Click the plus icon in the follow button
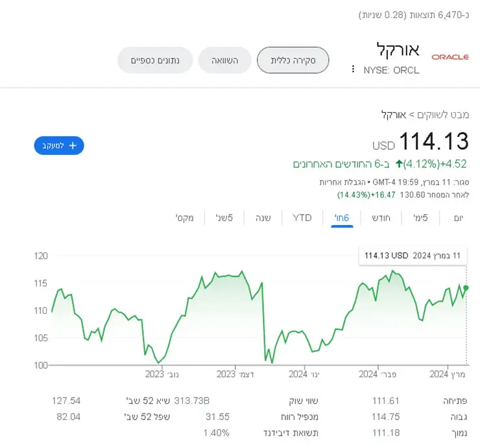 pos(73,146)
